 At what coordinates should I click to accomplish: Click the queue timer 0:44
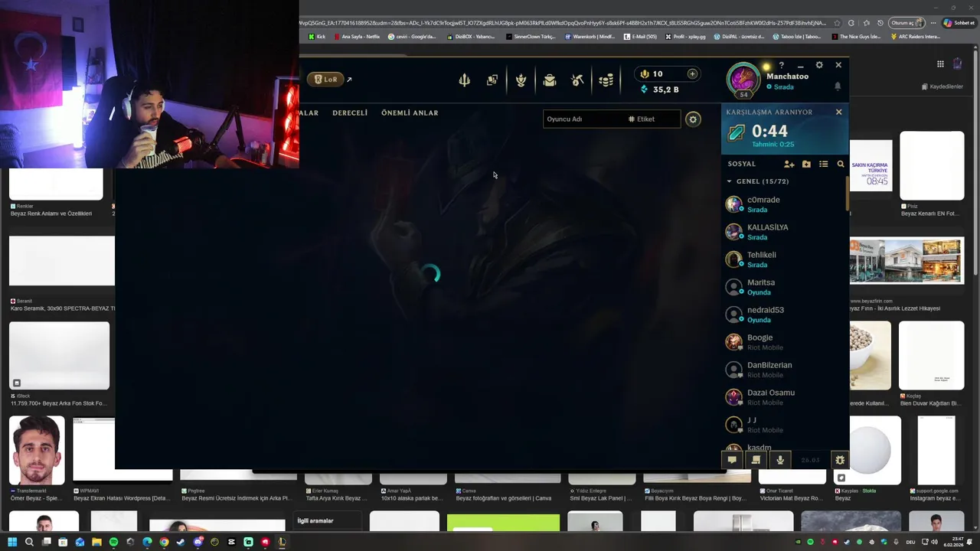[769, 131]
